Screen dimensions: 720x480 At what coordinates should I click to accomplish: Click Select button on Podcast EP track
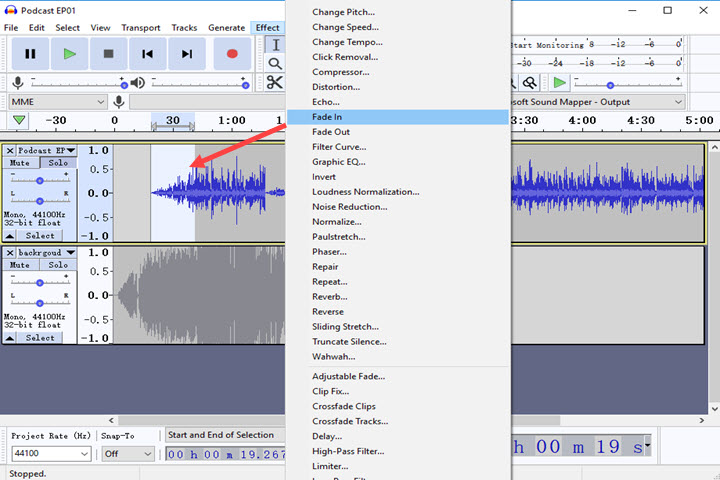(x=40, y=236)
